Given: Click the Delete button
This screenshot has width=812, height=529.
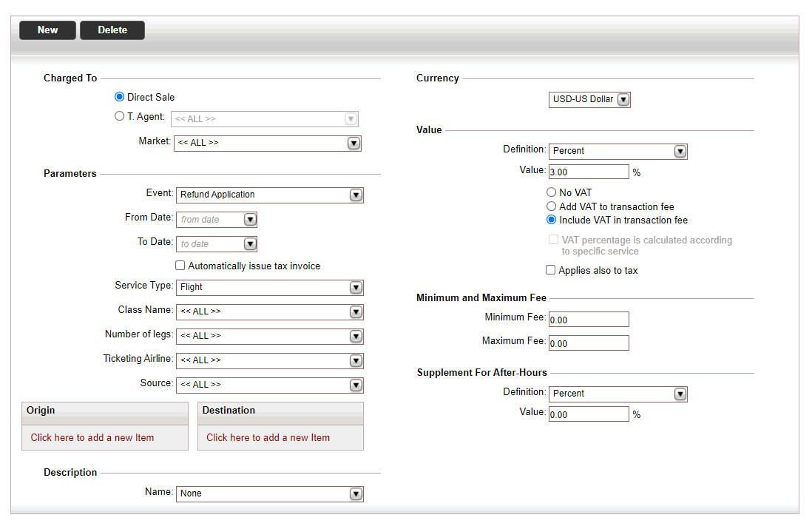Looking at the screenshot, I should point(112,30).
